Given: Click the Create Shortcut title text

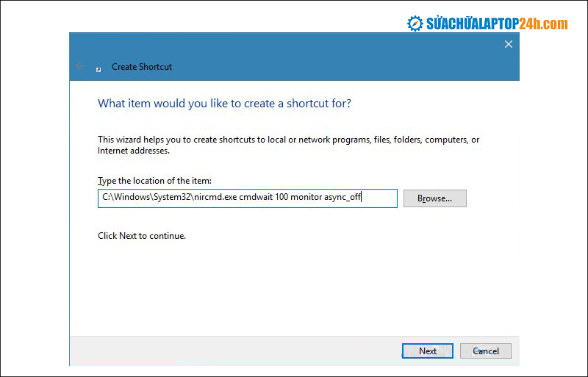Looking at the screenshot, I should coord(142,67).
